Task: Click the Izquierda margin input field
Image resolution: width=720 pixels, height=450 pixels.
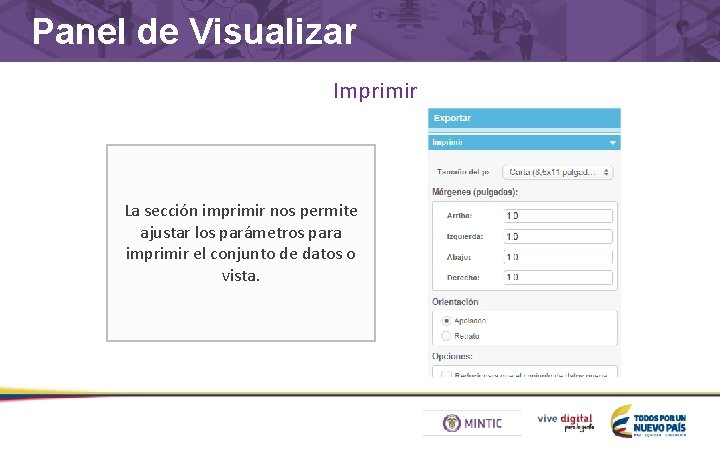Action: [x=558, y=236]
